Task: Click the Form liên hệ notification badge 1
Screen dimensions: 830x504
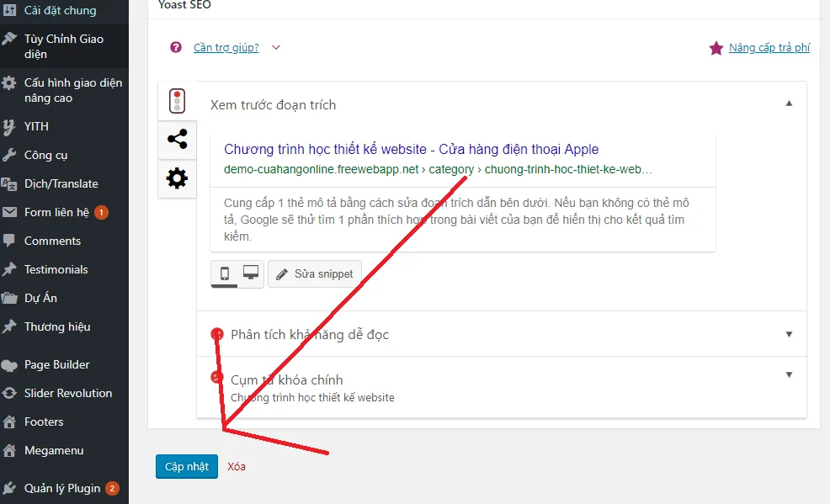Action: click(101, 212)
